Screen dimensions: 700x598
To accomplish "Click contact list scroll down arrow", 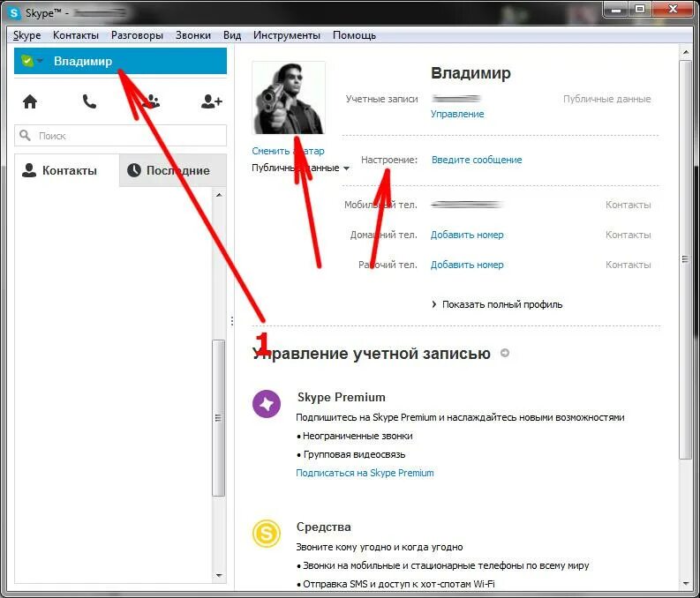I will 219,575.
